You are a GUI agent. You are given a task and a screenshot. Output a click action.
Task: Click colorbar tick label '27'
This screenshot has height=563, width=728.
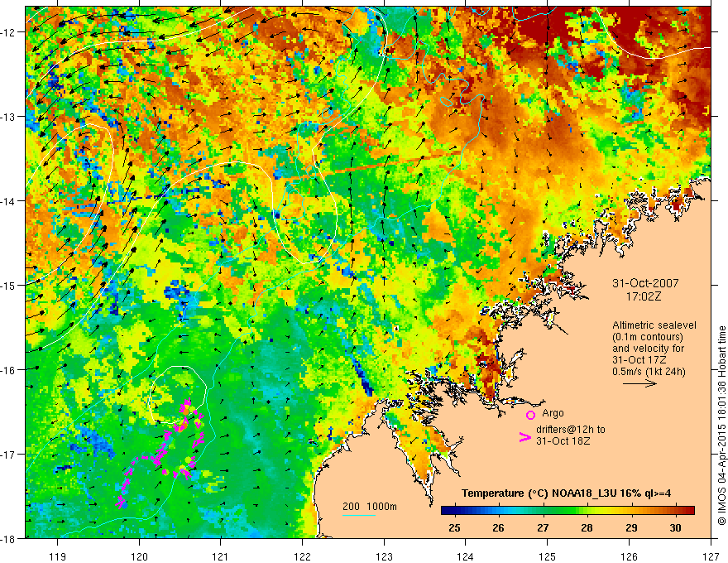543,527
